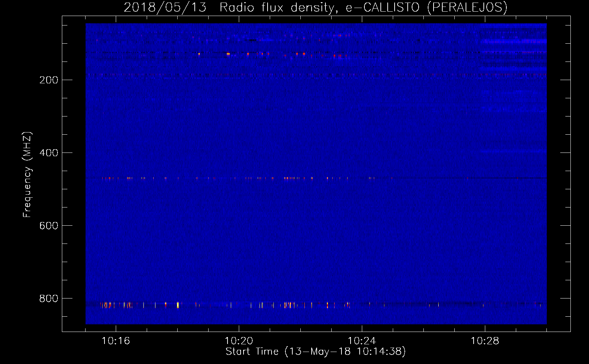Click the 800 frequency tick label

(49, 298)
